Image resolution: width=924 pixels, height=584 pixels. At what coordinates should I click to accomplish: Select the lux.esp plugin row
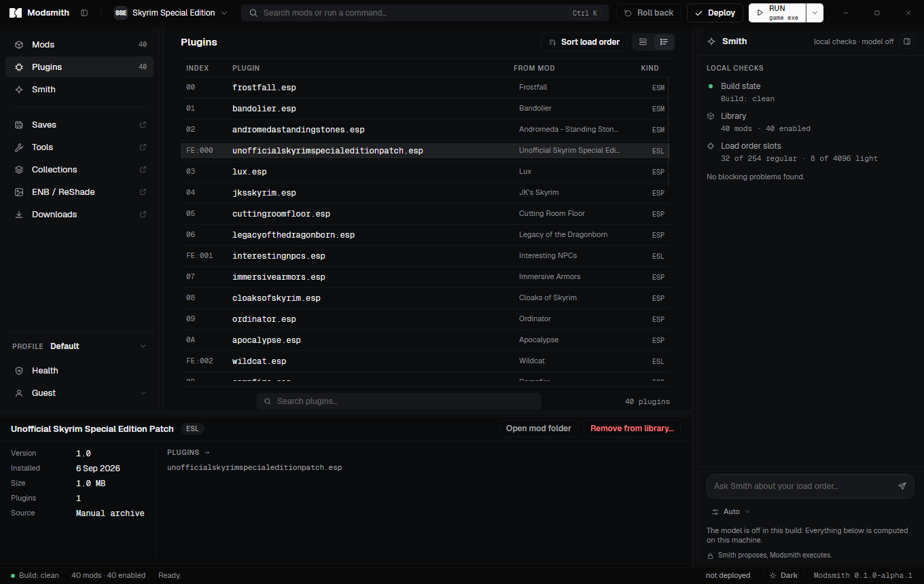point(425,172)
